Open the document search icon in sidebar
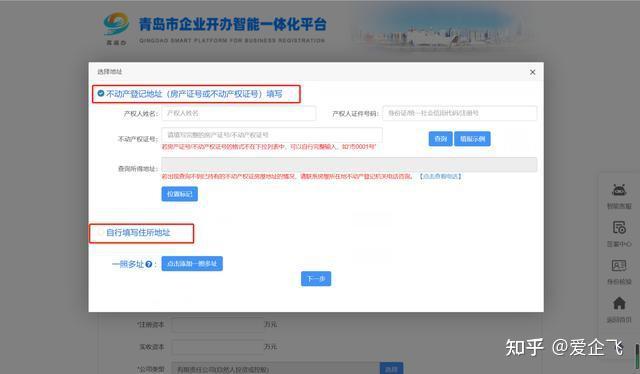 click(619, 227)
